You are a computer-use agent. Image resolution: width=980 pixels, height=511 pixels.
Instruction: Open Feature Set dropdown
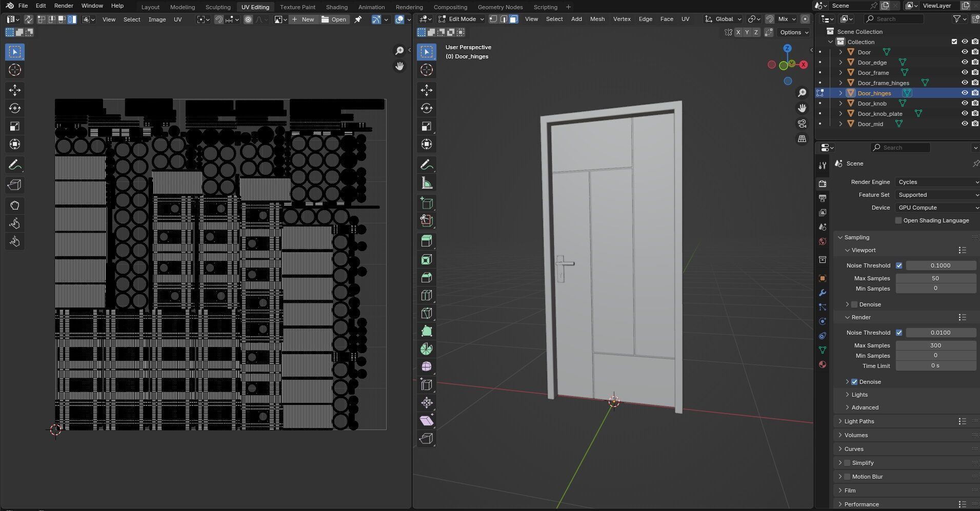coord(937,195)
